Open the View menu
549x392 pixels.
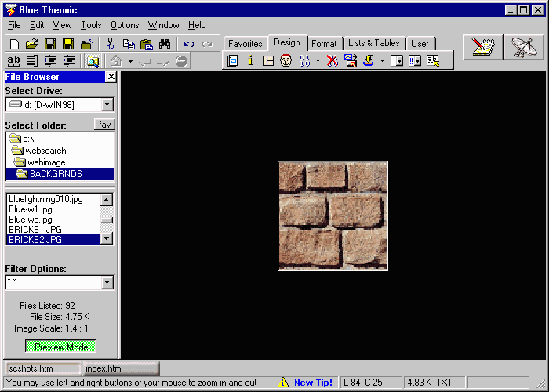click(62, 25)
